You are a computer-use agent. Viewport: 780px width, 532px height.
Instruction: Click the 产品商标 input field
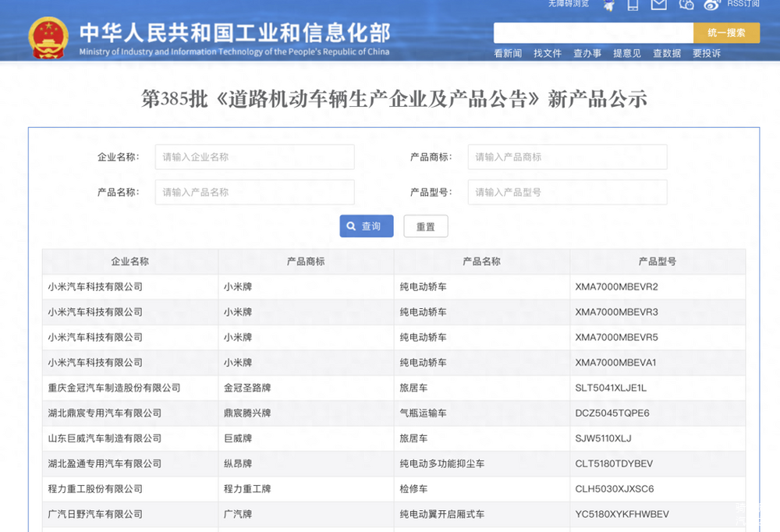pos(567,157)
